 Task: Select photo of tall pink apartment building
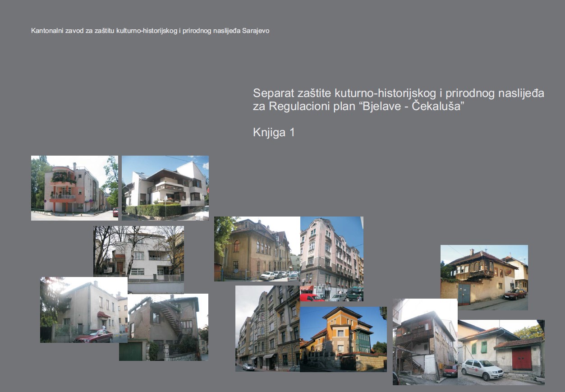tap(332, 259)
